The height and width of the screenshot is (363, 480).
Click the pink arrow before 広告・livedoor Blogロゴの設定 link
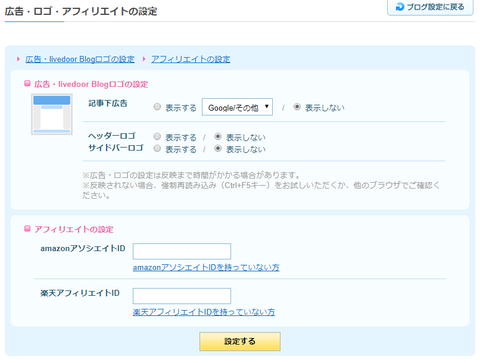(18, 59)
